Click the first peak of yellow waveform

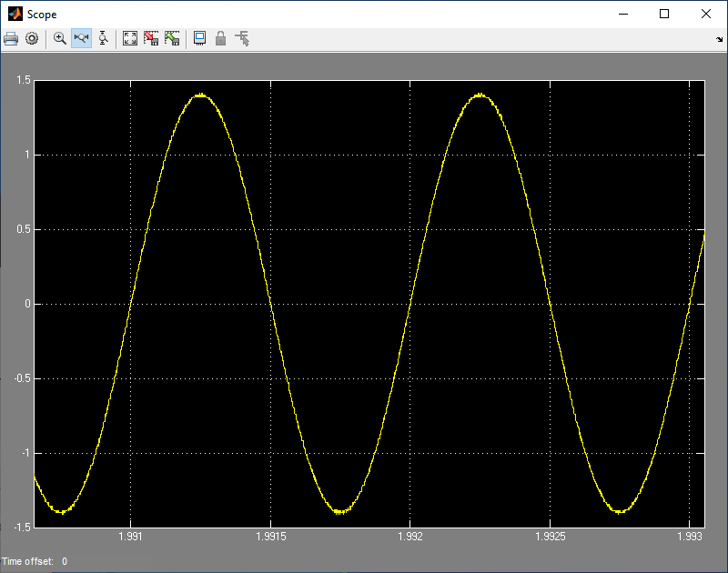(x=200, y=95)
